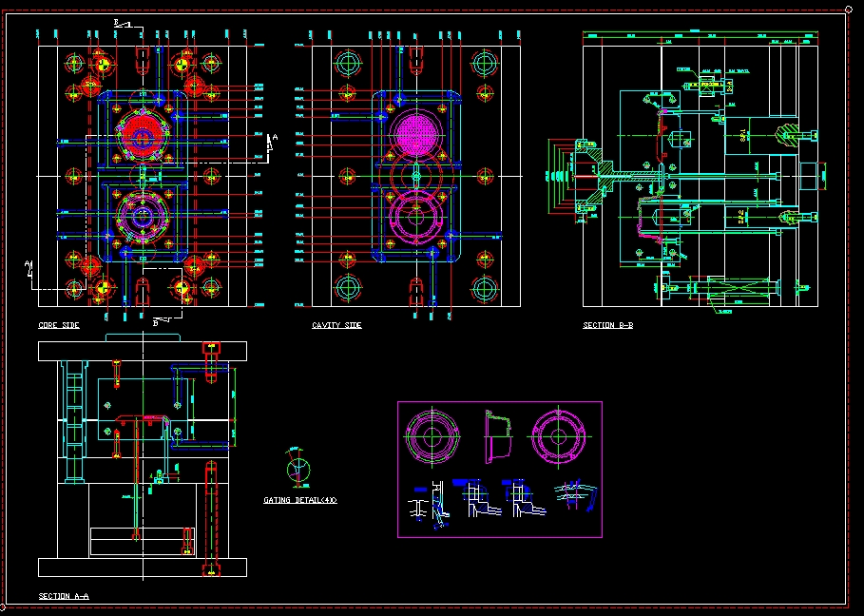Click the purple border of the part detail box
864x616 pixels.
tap(498, 403)
